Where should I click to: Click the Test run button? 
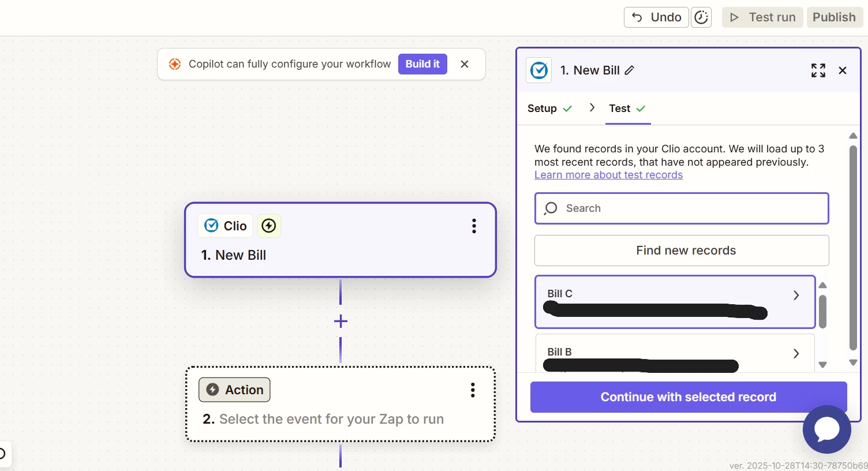coord(763,17)
